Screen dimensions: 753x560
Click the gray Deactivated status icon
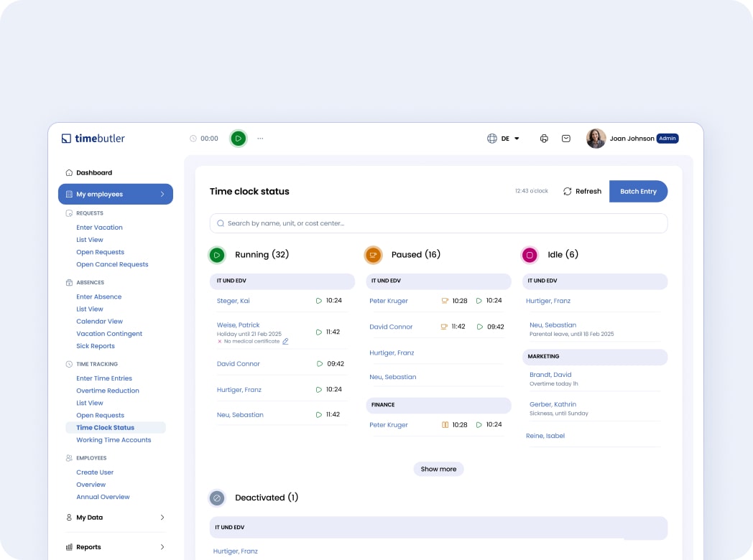click(216, 498)
